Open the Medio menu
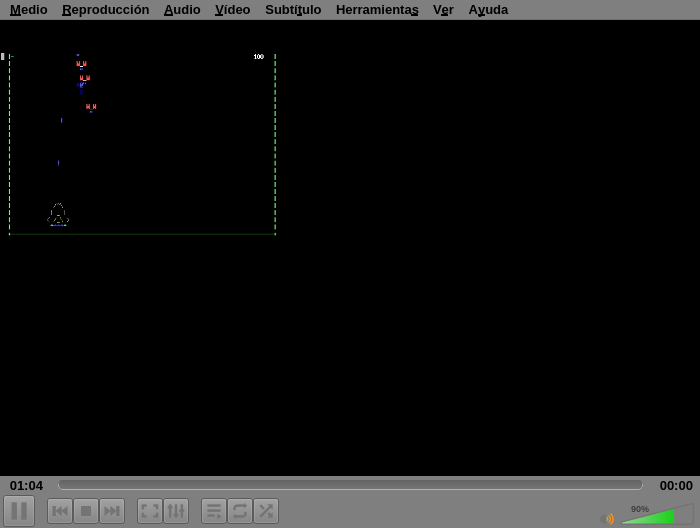The width and height of the screenshot is (700, 528). [29, 9]
